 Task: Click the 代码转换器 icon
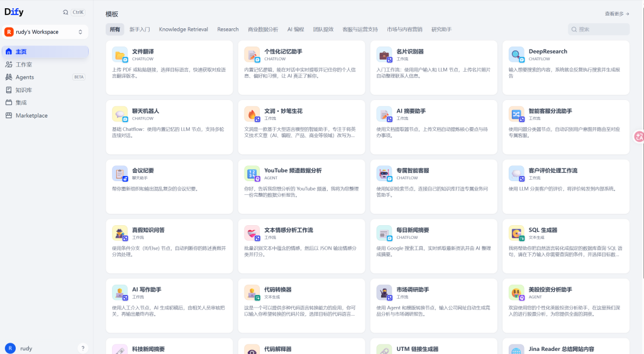coord(252,293)
